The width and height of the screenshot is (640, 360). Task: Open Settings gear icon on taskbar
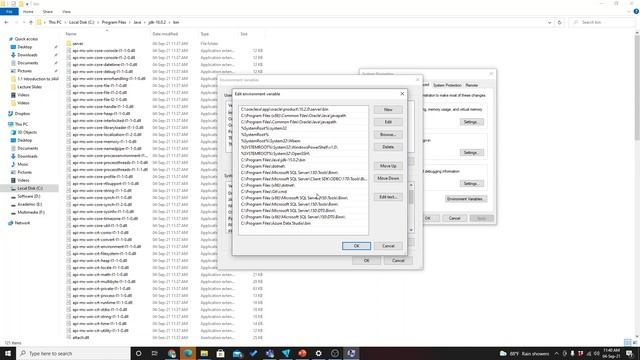coord(318,353)
